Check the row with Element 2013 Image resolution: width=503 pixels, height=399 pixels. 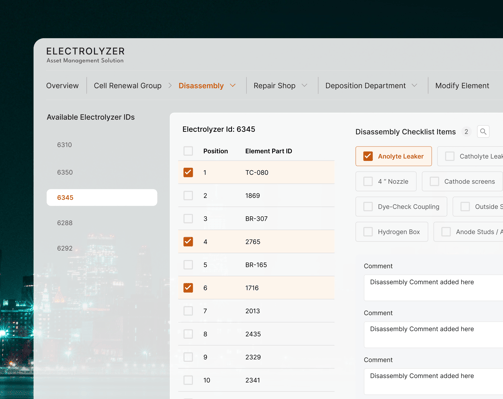188,311
